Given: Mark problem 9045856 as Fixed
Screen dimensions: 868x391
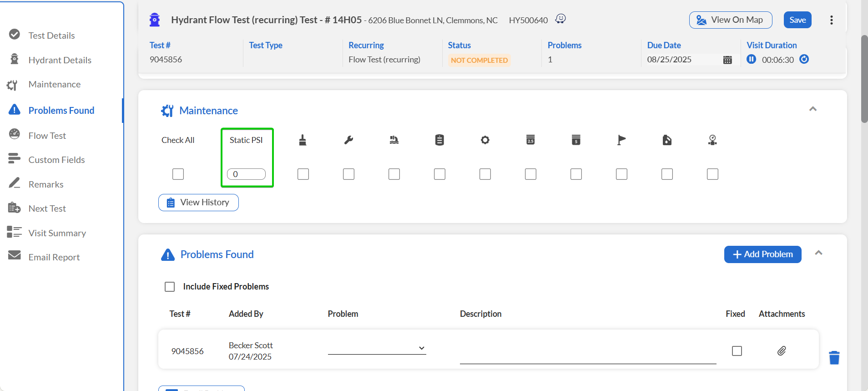Looking at the screenshot, I should point(737,351).
